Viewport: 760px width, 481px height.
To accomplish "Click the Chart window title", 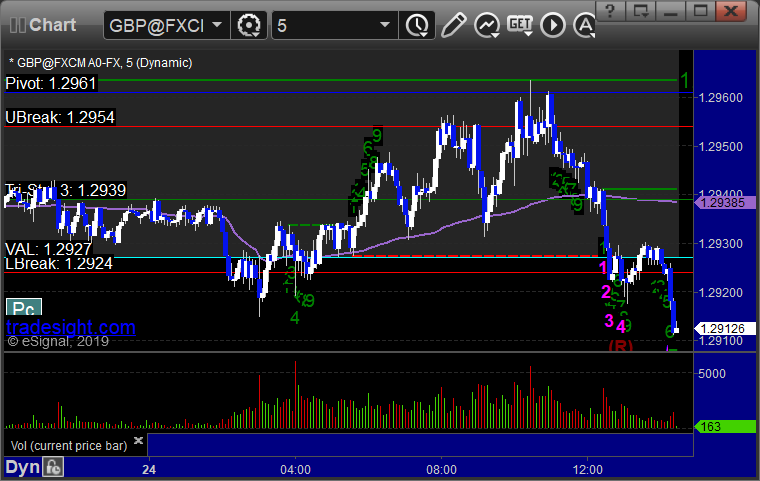I will (52, 25).
